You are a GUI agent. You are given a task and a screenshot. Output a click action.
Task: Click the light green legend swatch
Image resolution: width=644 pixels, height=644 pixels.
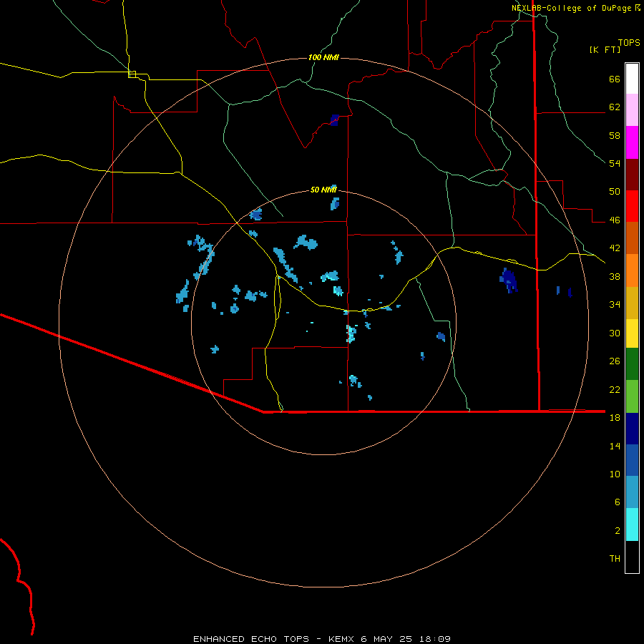tap(632, 396)
